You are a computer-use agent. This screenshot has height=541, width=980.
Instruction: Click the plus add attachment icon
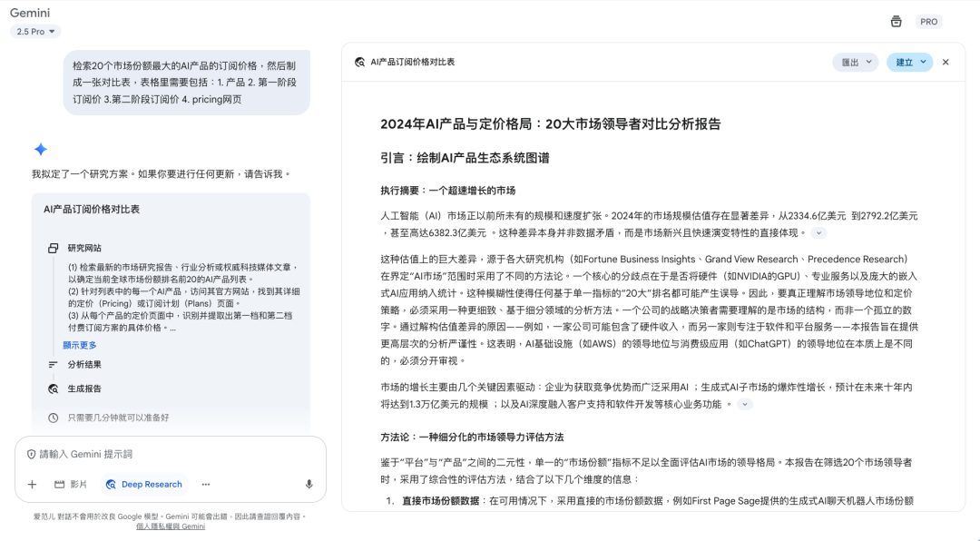33,484
